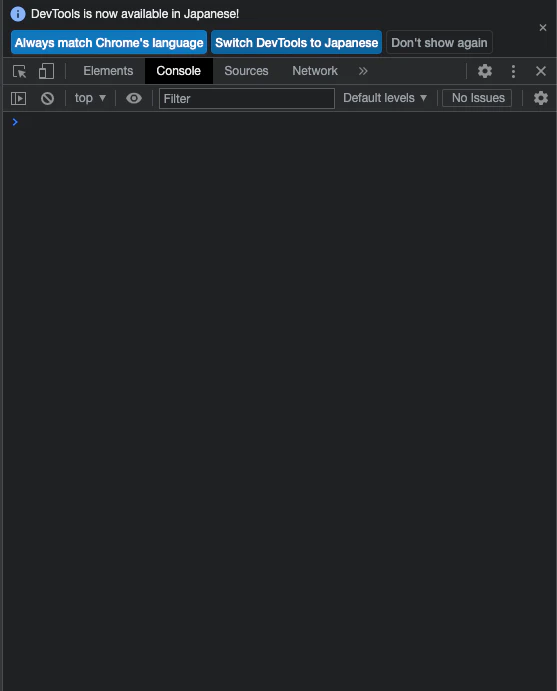Create a live expression with eye icon

[134, 98]
